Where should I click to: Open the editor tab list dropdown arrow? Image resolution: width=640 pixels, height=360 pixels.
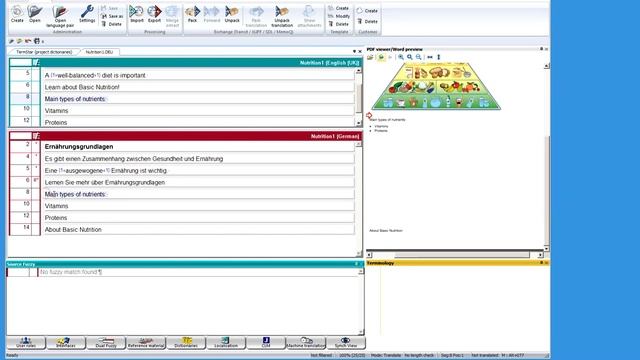point(354,51)
